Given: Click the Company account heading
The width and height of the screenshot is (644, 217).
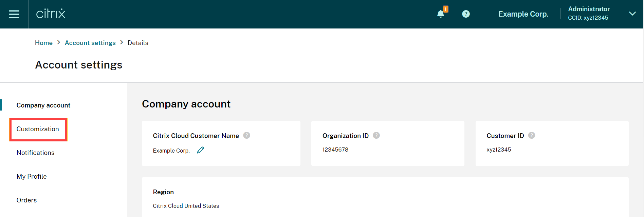Looking at the screenshot, I should [x=186, y=104].
